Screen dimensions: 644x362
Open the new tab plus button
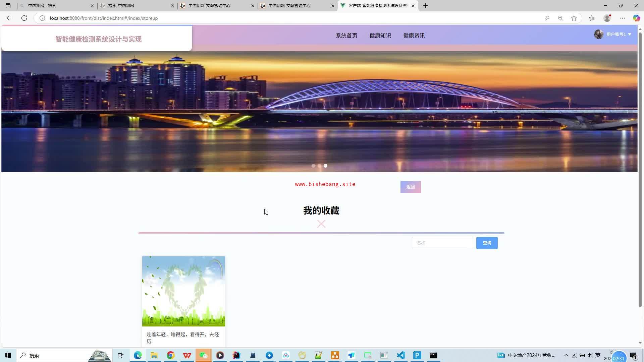click(425, 6)
